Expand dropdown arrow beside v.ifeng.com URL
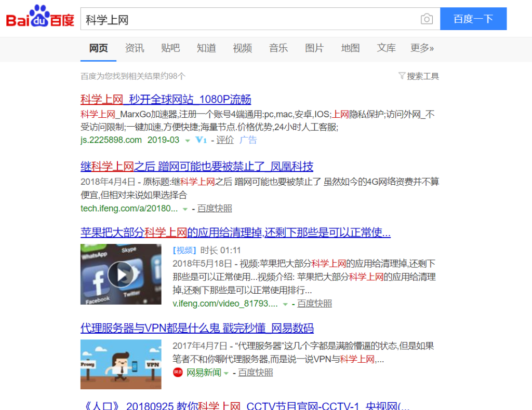Image resolution: width=532 pixels, height=410 pixels. 285,304
